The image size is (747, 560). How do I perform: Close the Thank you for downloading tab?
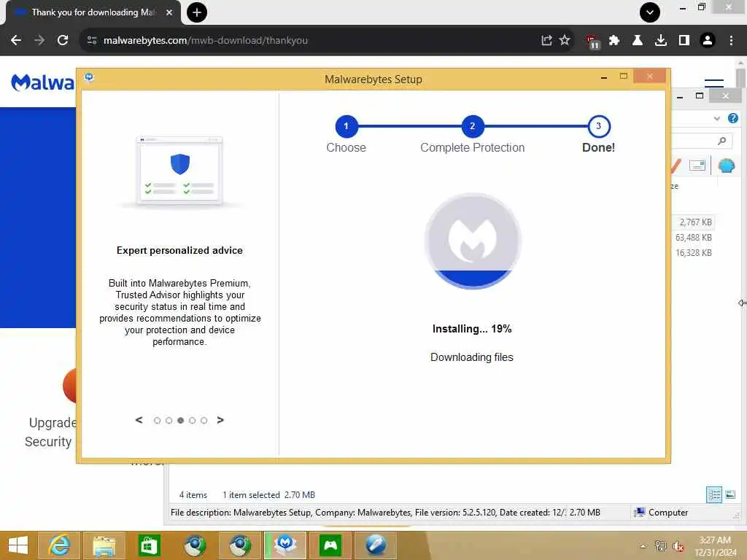169,12
